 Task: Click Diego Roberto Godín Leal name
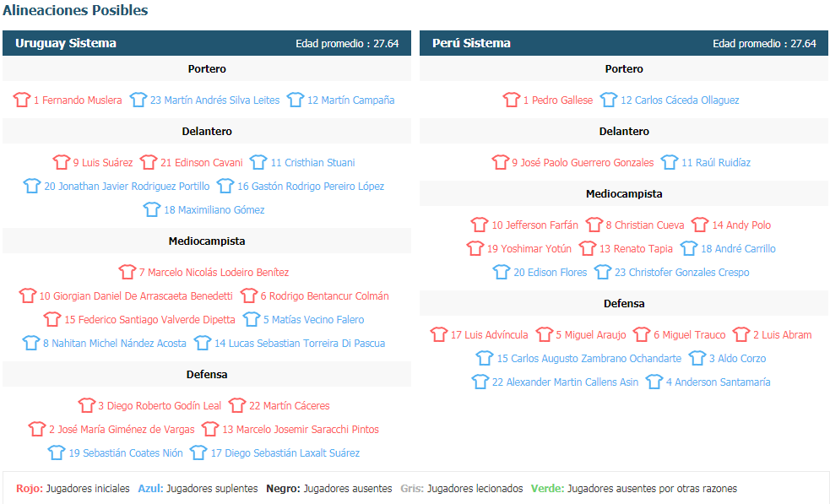(160, 405)
